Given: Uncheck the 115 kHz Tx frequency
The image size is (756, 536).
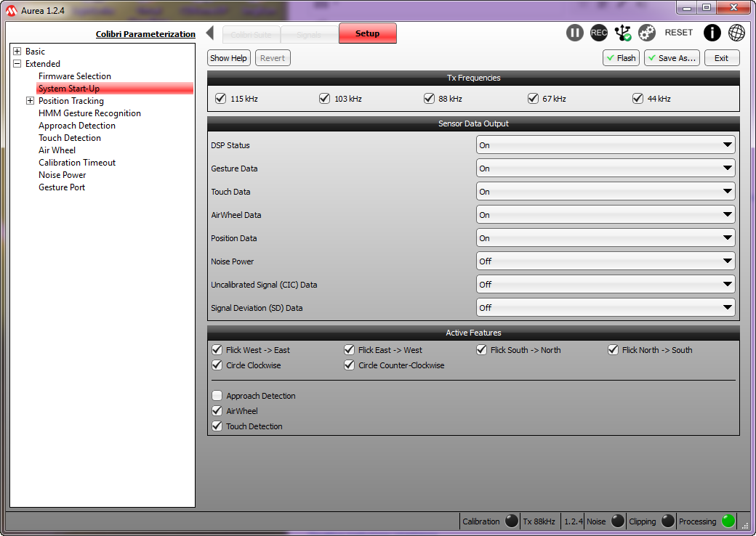Looking at the screenshot, I should (221, 99).
